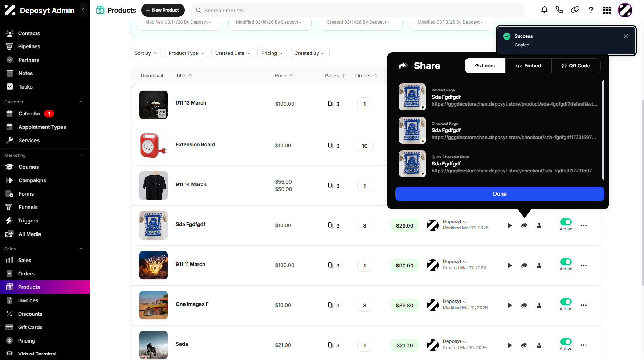This screenshot has height=360, width=644.
Task: Open the Created By filter
Action: [x=310, y=53]
